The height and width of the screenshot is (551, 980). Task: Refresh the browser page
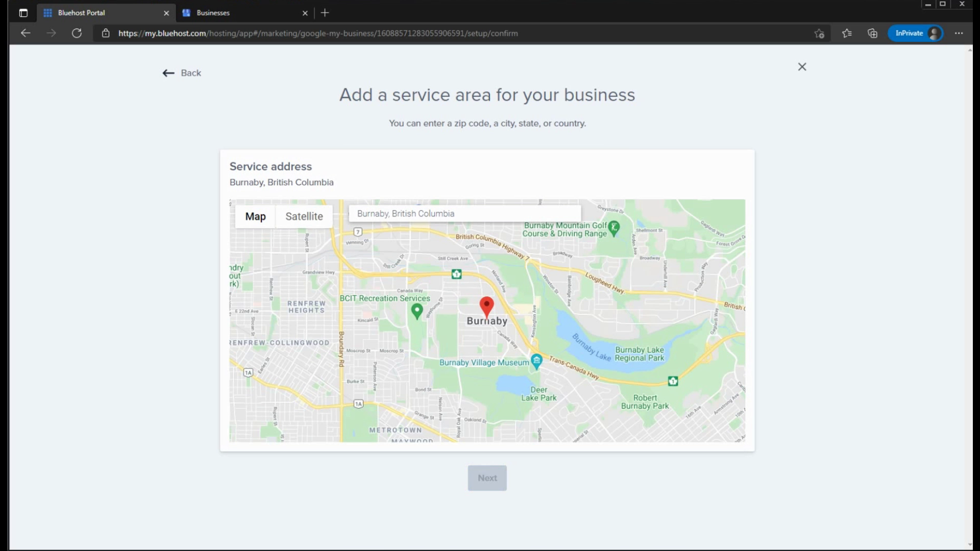point(77,33)
